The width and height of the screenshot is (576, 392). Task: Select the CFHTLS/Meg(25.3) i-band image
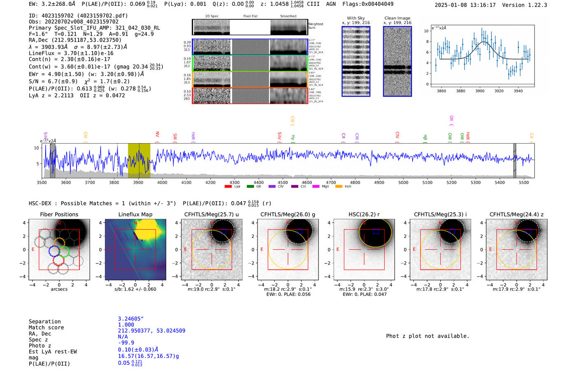pyautogui.click(x=440, y=250)
